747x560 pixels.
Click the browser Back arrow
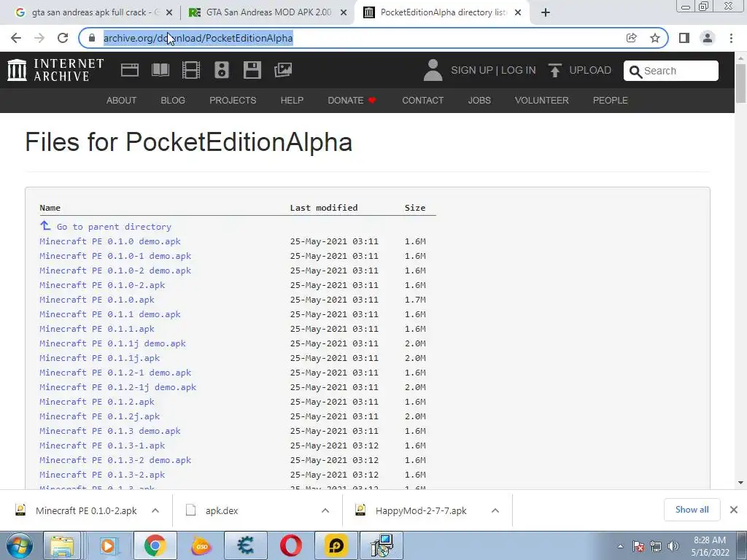16,38
